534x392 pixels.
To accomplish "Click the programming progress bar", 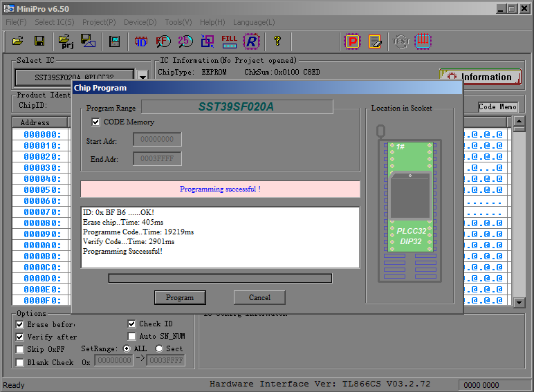I will [x=220, y=278].
